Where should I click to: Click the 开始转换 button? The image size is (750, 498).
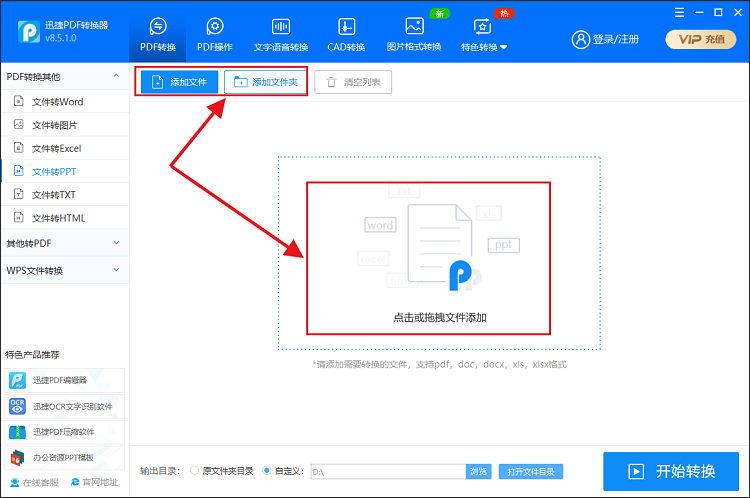pyautogui.click(x=671, y=472)
